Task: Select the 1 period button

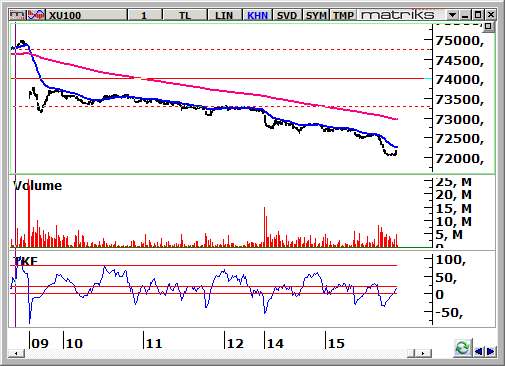Action: tap(144, 16)
